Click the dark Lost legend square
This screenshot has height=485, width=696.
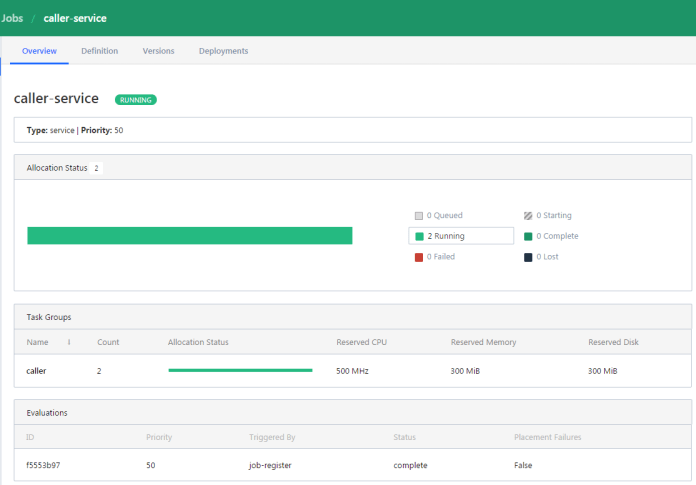pos(528,257)
